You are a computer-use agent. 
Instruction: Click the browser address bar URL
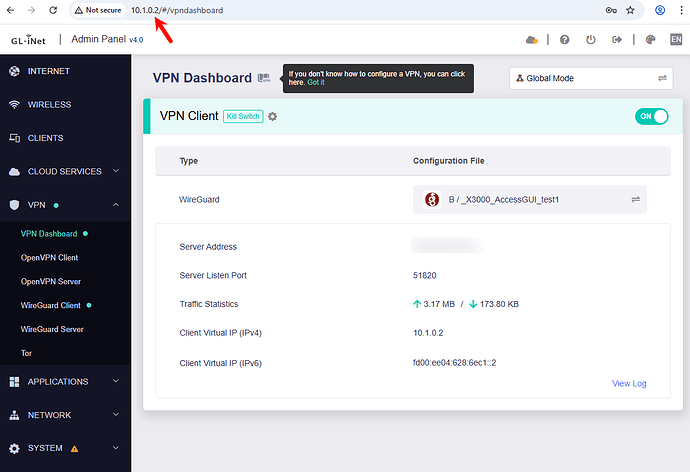pos(177,10)
